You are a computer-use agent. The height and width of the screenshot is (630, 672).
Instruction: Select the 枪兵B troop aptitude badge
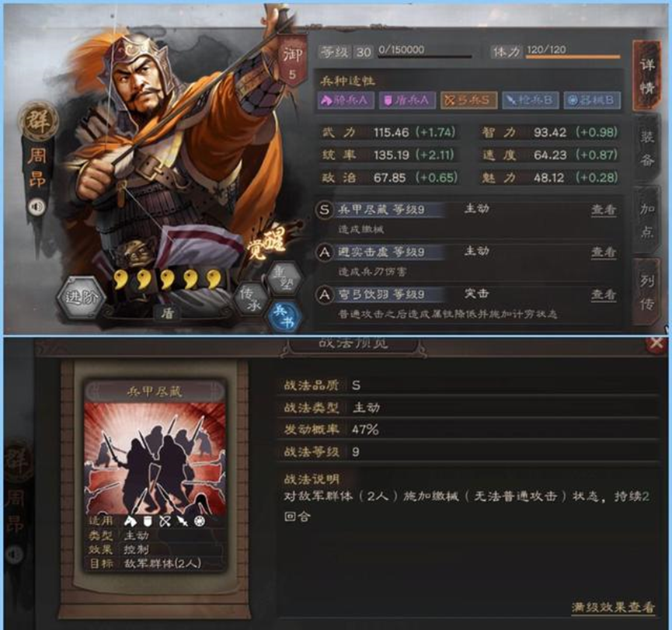pyautogui.click(x=530, y=100)
